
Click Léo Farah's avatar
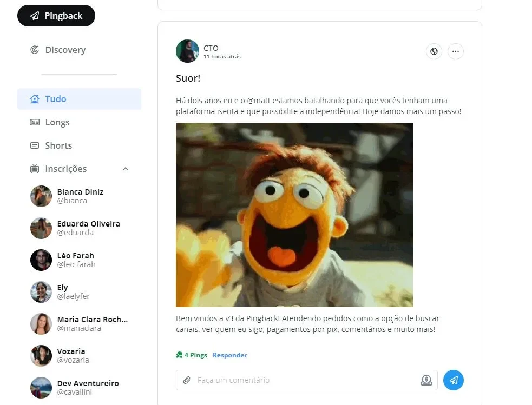[41, 260]
